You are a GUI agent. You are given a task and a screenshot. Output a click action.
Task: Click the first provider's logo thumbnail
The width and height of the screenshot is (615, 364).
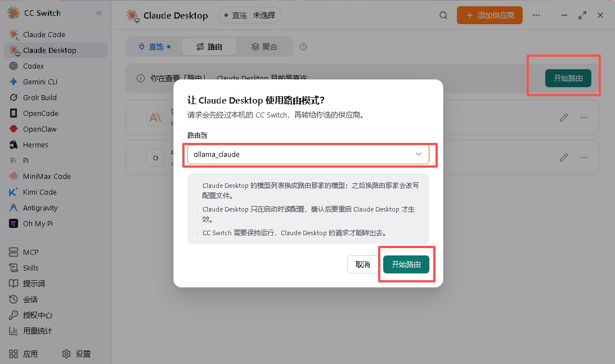tap(155, 117)
